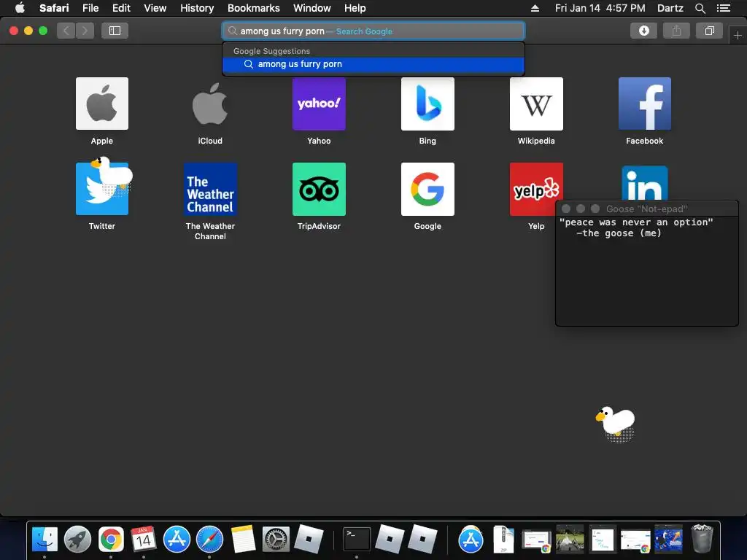Viewport: 747px width, 560px height.
Task: Open the Yelp favorite
Action: tap(536, 189)
